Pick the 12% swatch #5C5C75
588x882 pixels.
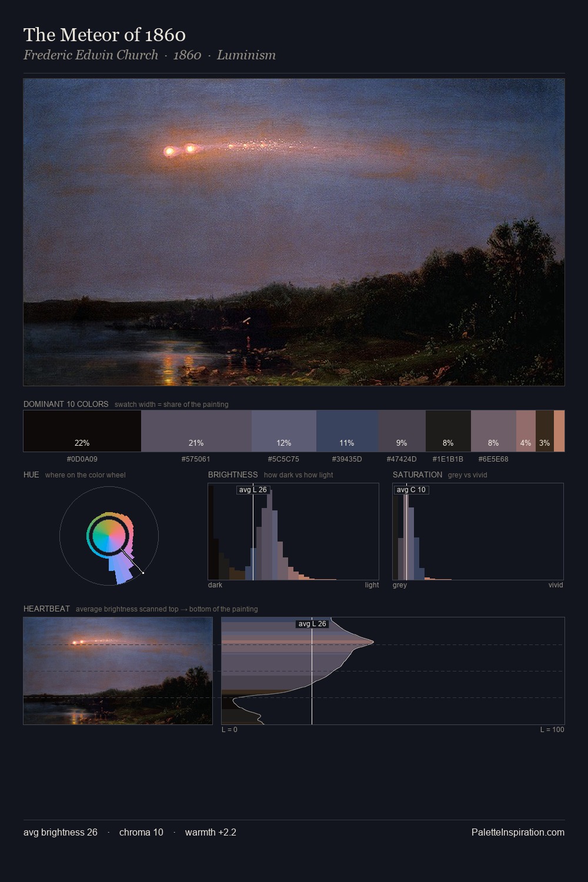coord(284,431)
